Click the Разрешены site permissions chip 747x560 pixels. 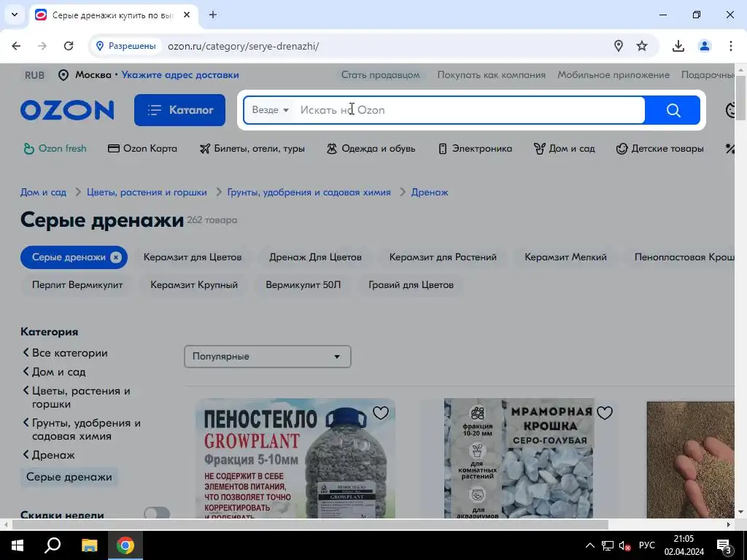point(125,46)
